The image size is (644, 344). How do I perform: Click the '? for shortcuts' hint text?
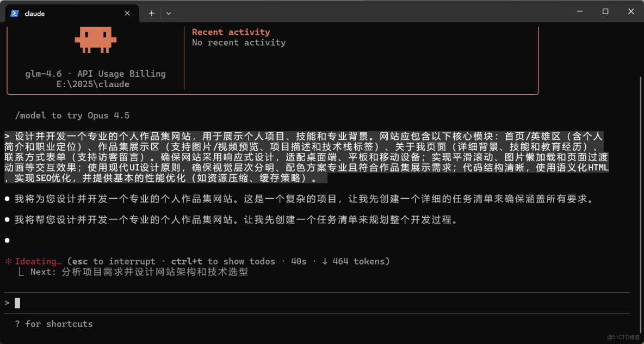click(53, 324)
